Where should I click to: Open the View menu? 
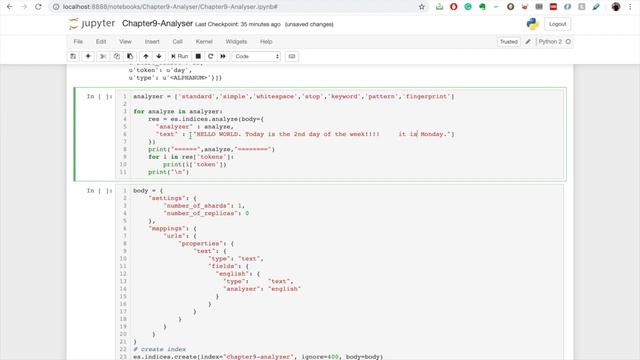[125, 42]
